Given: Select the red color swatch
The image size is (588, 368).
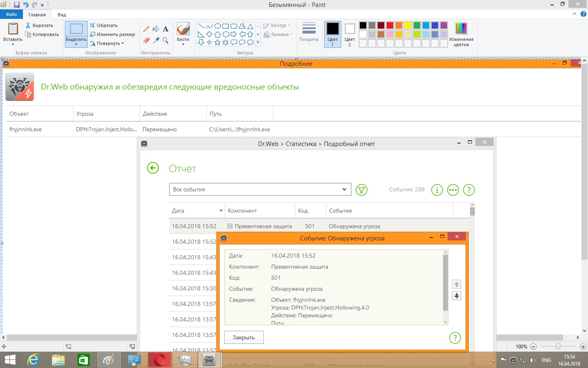Looking at the screenshot, I should coord(390,25).
